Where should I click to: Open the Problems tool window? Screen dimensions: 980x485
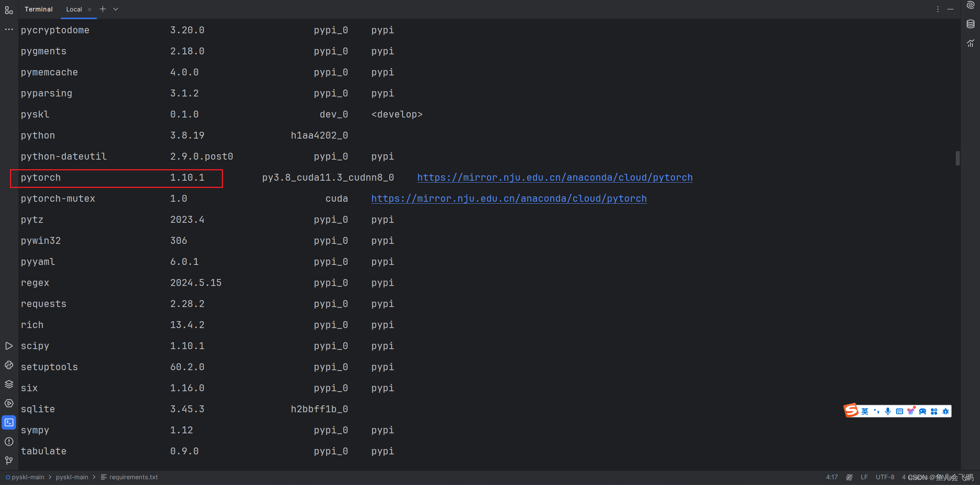pyautogui.click(x=9, y=441)
